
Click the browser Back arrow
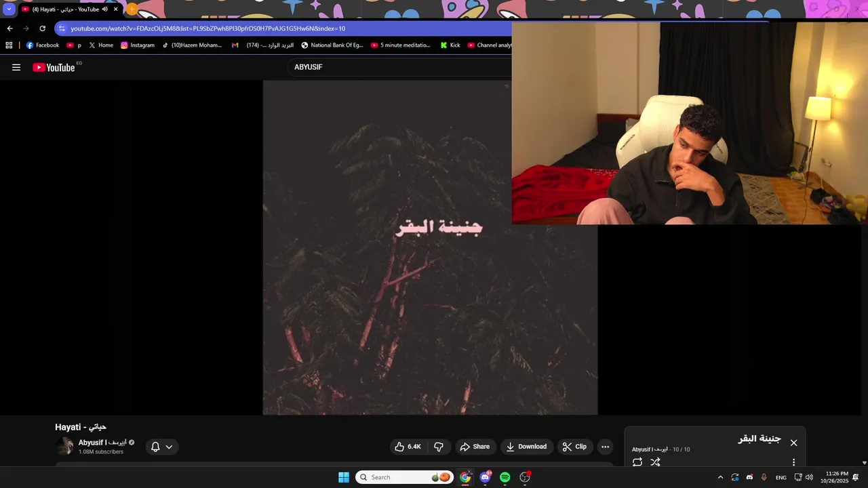click(x=9, y=28)
